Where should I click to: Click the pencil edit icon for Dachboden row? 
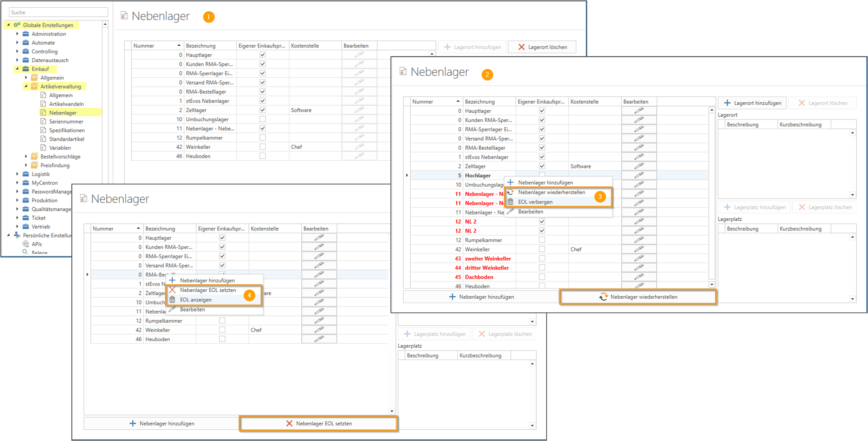tap(639, 277)
